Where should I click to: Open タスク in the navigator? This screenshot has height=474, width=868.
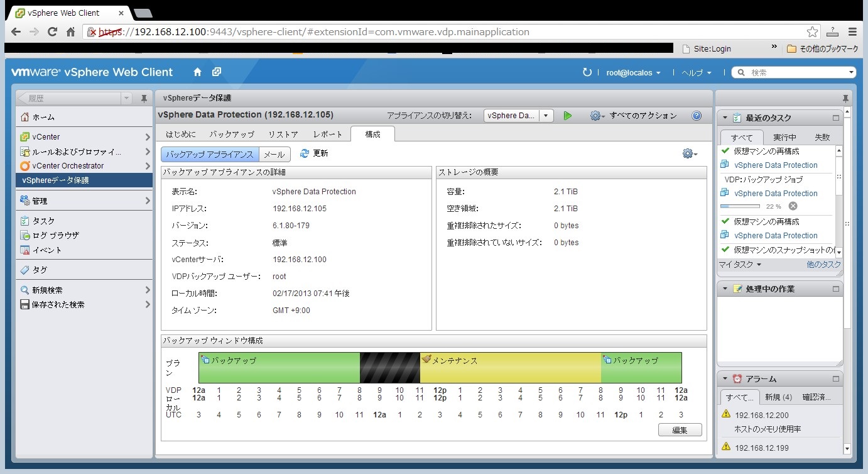tap(84, 221)
